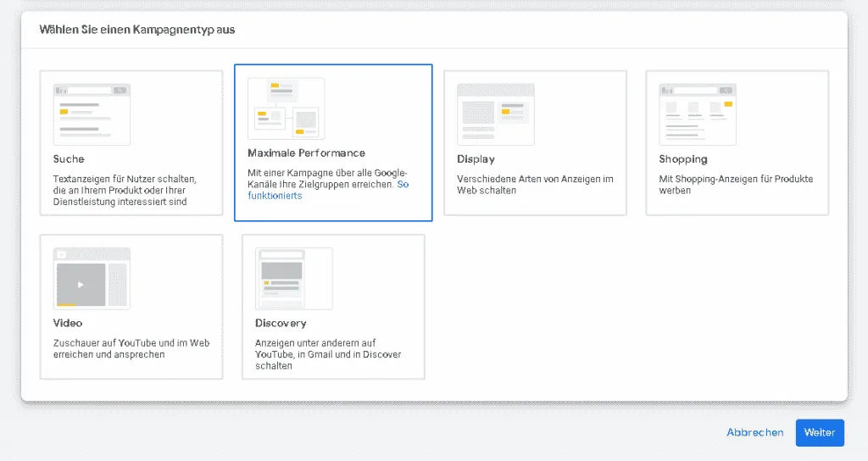The height and width of the screenshot is (461, 868).
Task: Click 'Zuschauer auf YouTube' description text
Action: (x=131, y=348)
